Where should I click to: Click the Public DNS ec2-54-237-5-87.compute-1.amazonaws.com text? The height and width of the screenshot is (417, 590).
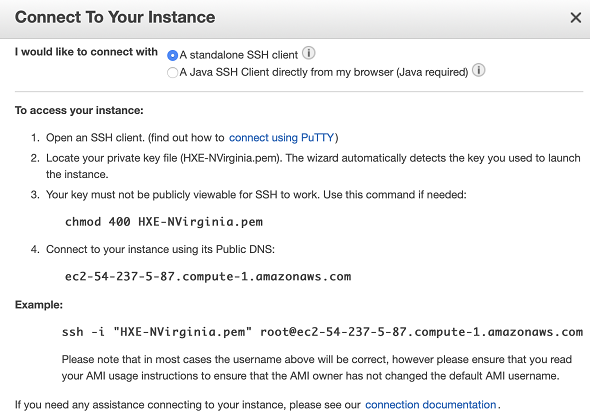(208, 277)
